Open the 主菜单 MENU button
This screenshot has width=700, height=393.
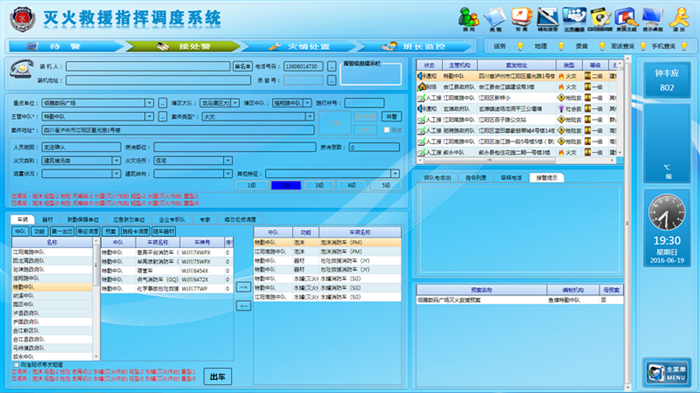667,373
